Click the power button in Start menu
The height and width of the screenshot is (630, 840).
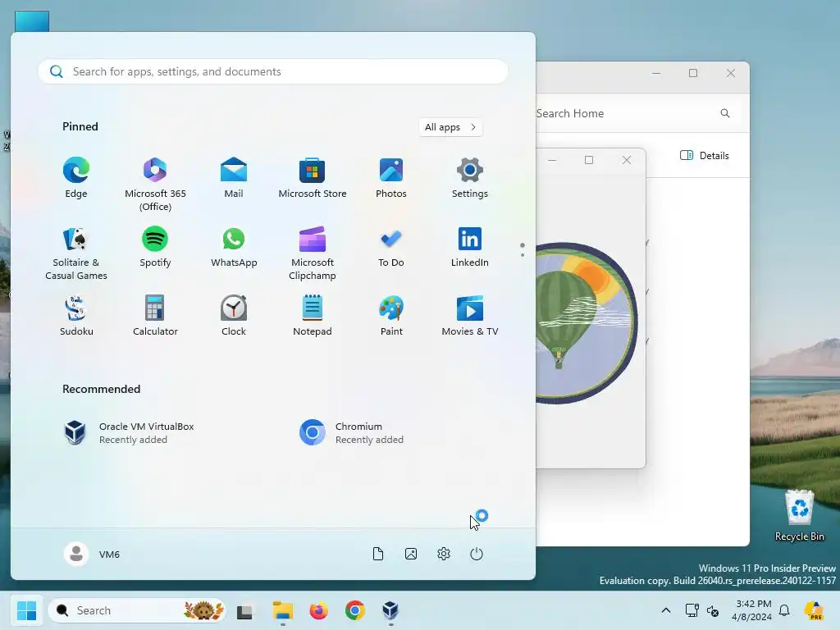point(477,554)
